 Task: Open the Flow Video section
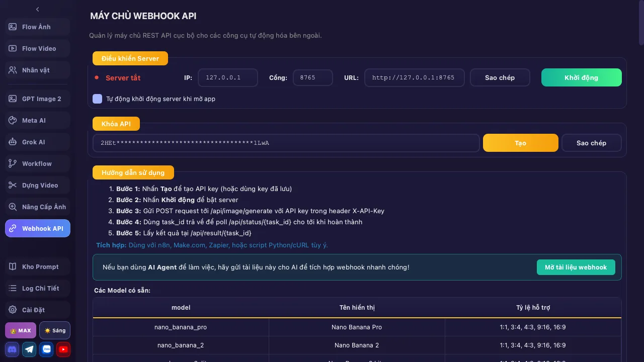click(38, 49)
